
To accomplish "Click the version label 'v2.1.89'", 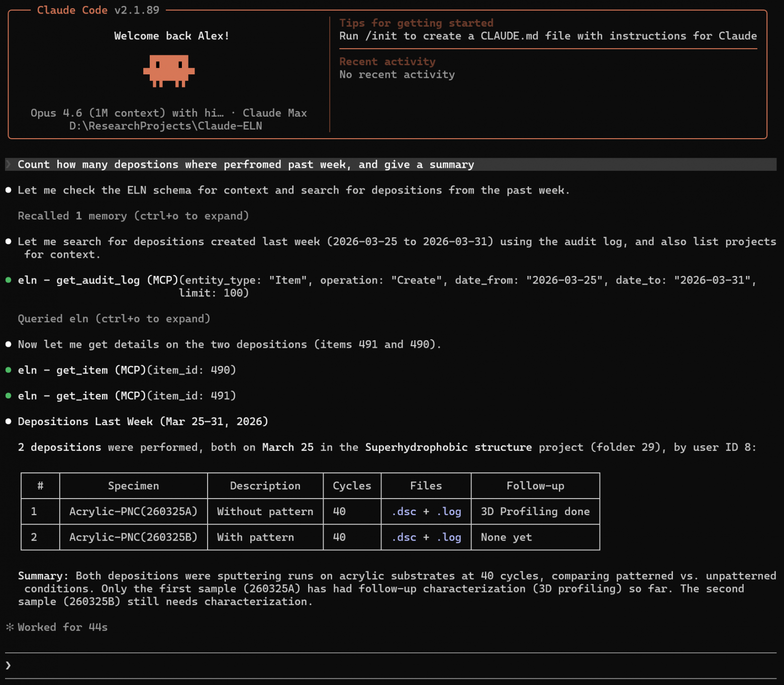I will coord(137,10).
